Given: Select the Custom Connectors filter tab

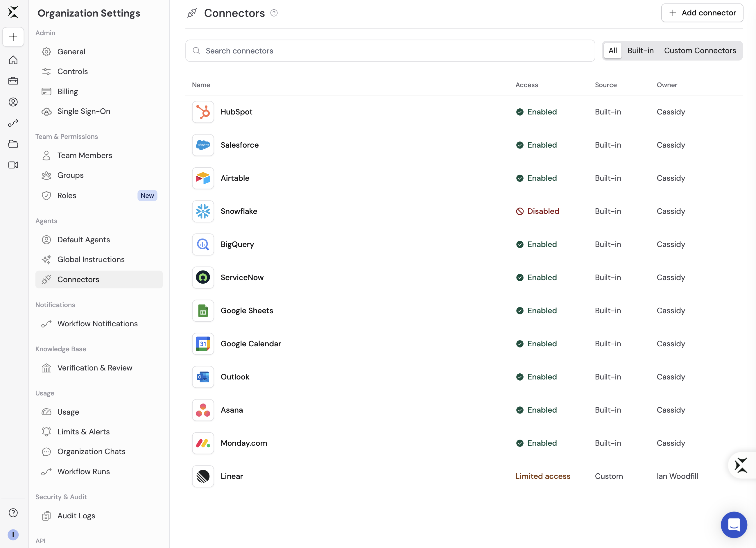Looking at the screenshot, I should [x=700, y=51].
